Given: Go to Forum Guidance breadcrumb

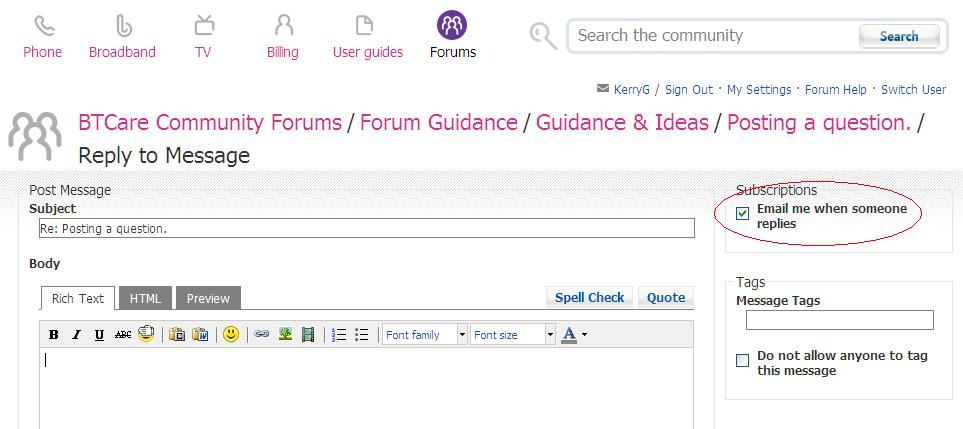Looking at the screenshot, I should click(439, 123).
